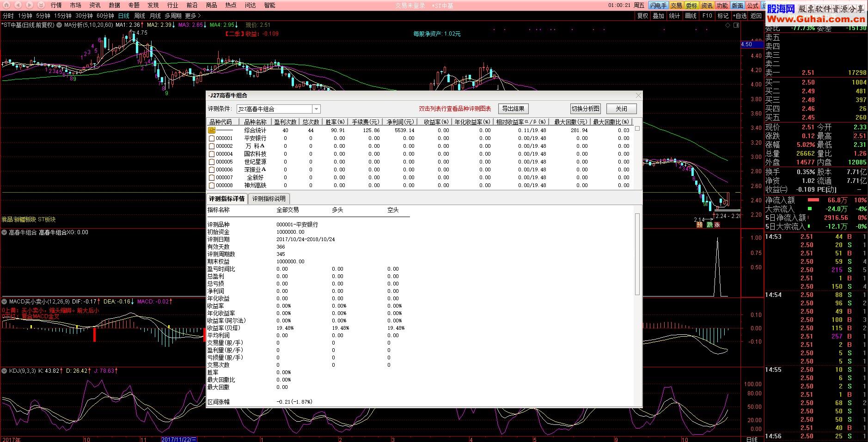Click the file icon beside 000008
The image size is (868, 442).
[212, 185]
